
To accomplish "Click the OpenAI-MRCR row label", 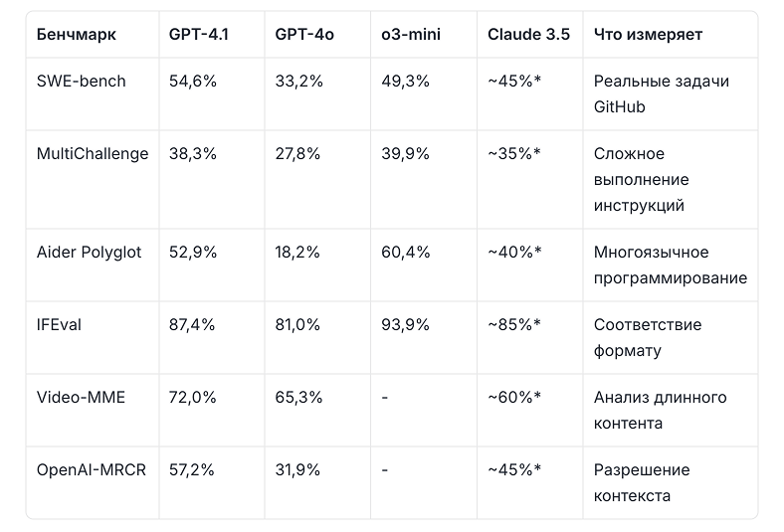I will [91, 470].
